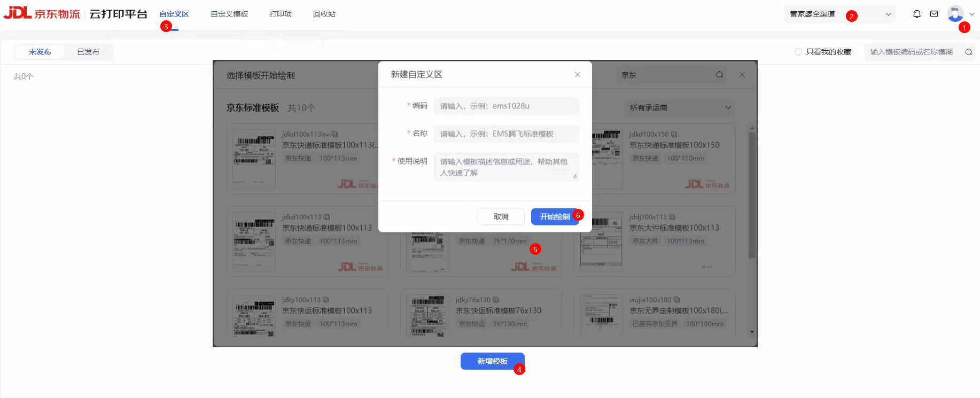Go to the 自定义区 nav tab
Image resolution: width=980 pixels, height=398 pixels.
[174, 14]
